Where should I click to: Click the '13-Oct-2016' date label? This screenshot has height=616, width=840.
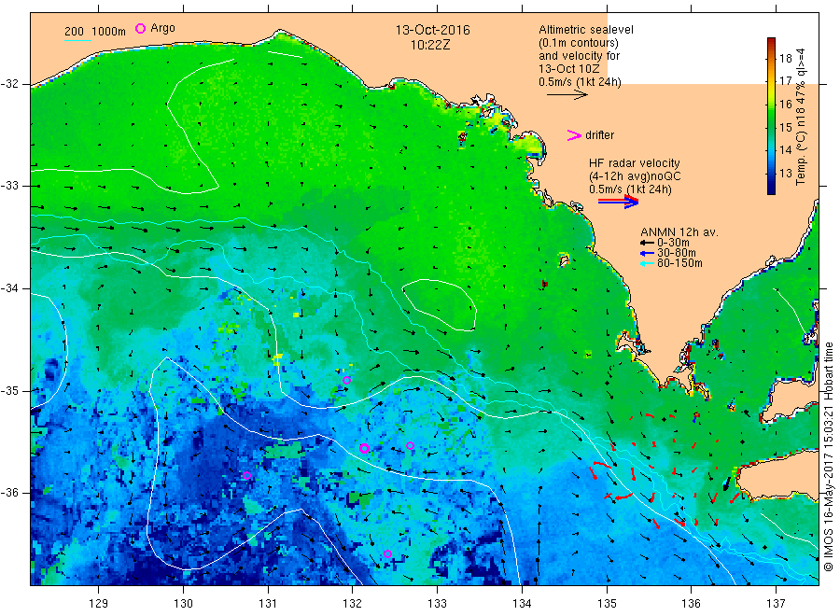pos(432,30)
